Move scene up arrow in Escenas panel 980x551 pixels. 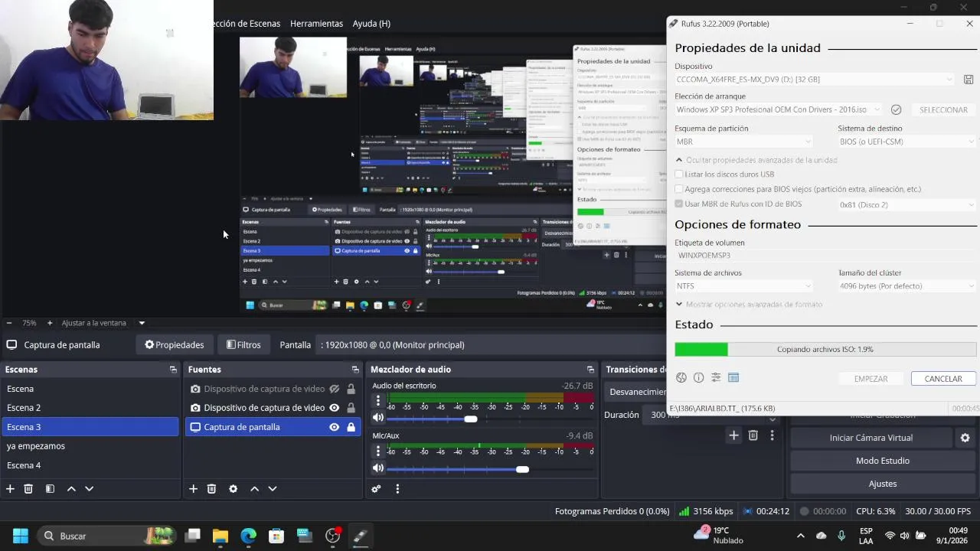(71, 488)
